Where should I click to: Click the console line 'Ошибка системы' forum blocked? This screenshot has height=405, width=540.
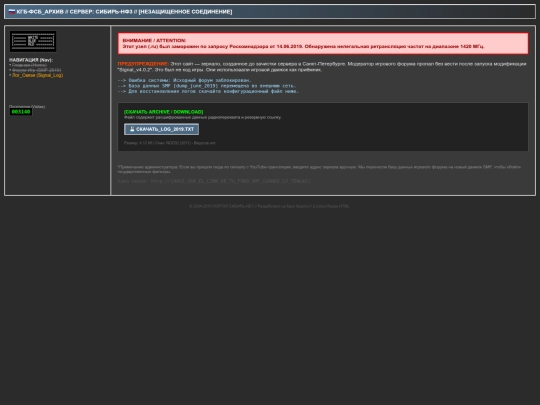pos(185,80)
